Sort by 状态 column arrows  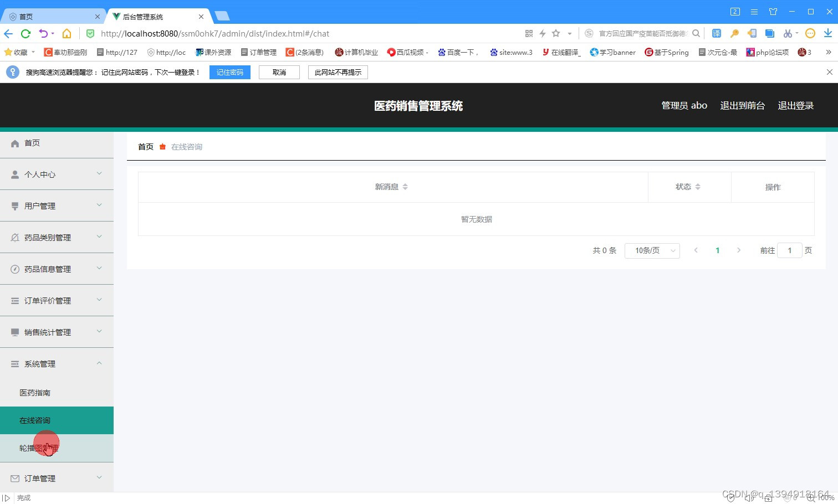[x=698, y=187]
